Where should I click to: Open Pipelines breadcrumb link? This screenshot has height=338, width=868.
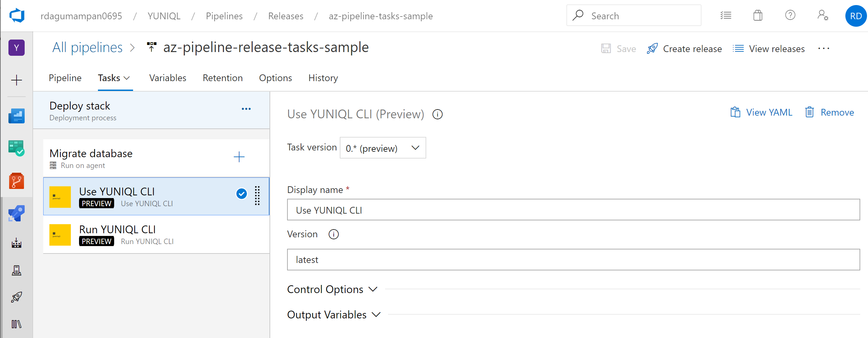[x=224, y=16]
